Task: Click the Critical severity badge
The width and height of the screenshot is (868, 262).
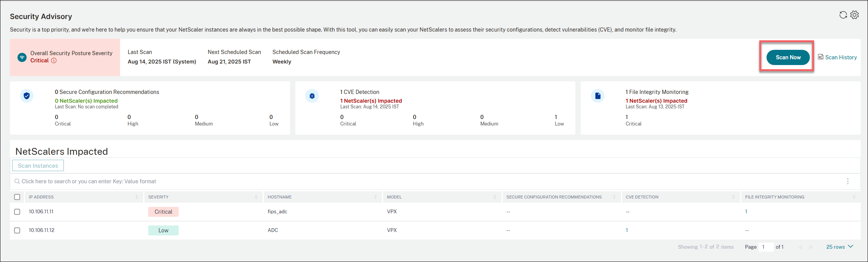Action: coord(163,212)
